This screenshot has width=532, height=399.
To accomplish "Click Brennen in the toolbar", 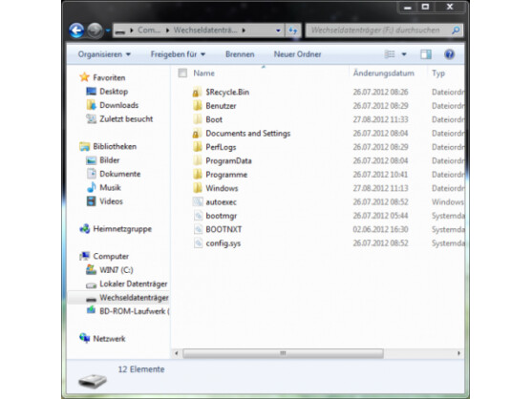I will [240, 54].
